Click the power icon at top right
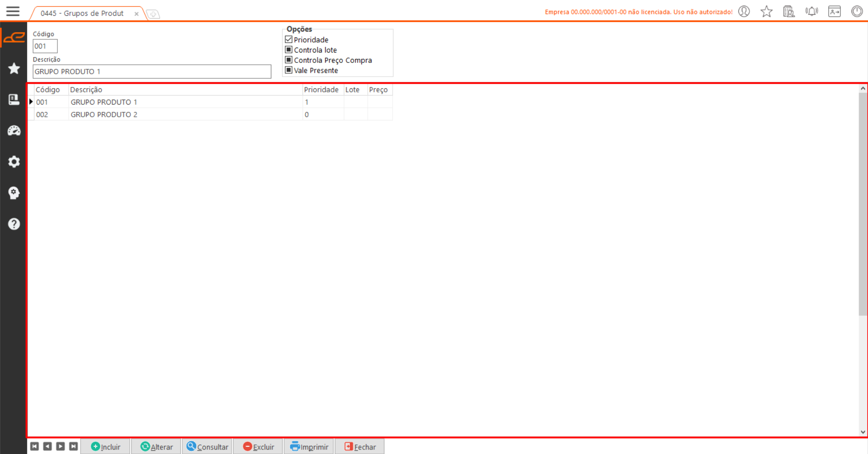The image size is (868, 454). 857,11
